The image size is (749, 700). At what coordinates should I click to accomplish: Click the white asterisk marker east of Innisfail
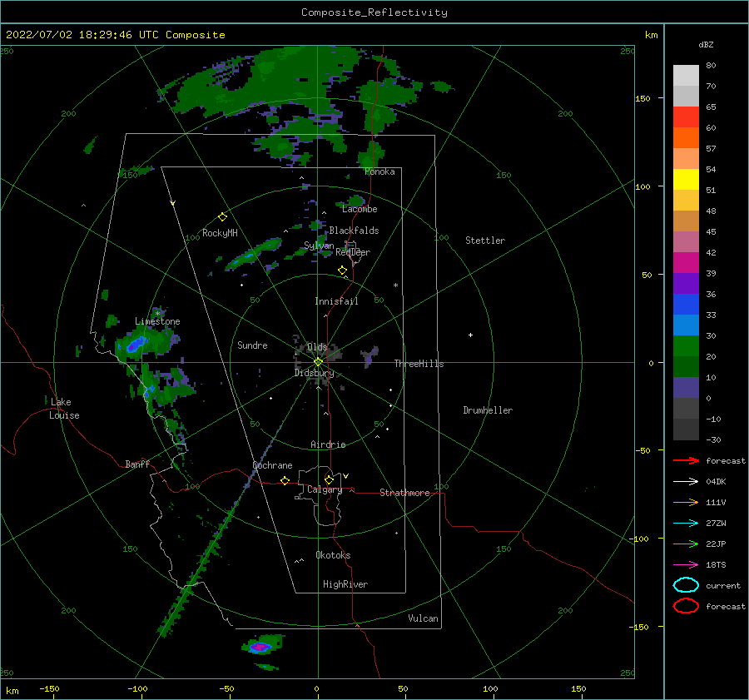click(x=395, y=285)
